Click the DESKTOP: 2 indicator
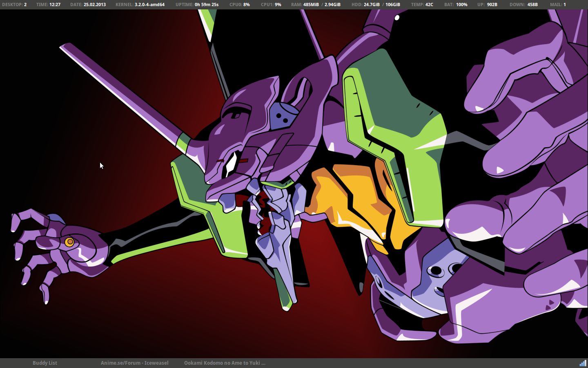588x368 pixels. pyautogui.click(x=14, y=4)
